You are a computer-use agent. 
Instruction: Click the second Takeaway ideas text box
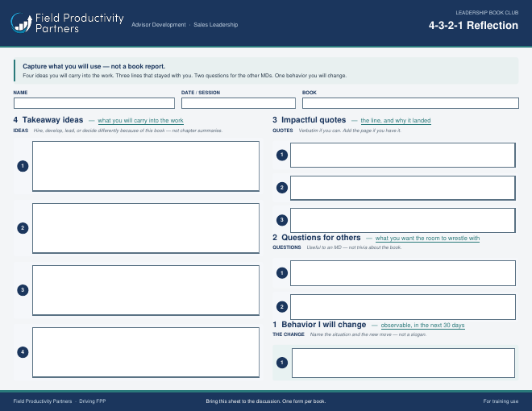click(x=146, y=228)
